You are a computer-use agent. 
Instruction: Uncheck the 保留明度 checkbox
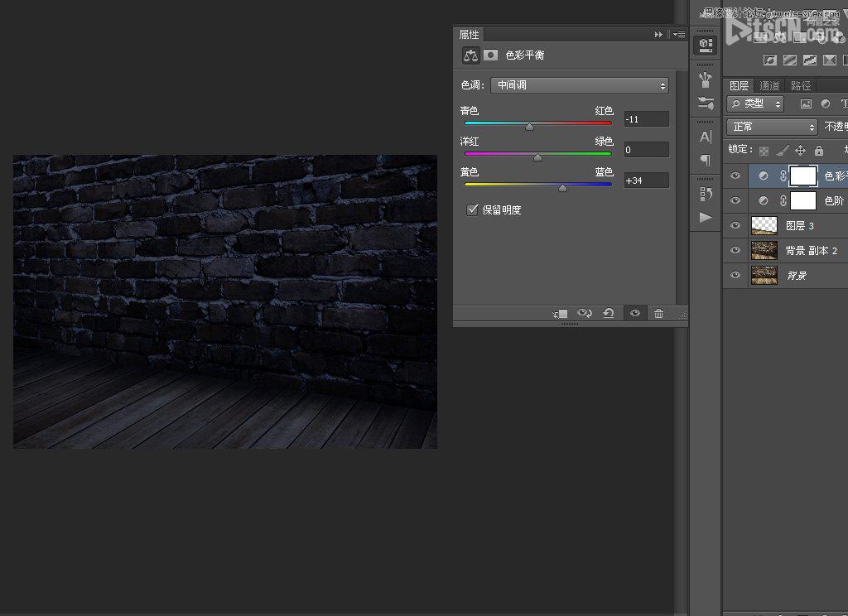tap(473, 210)
